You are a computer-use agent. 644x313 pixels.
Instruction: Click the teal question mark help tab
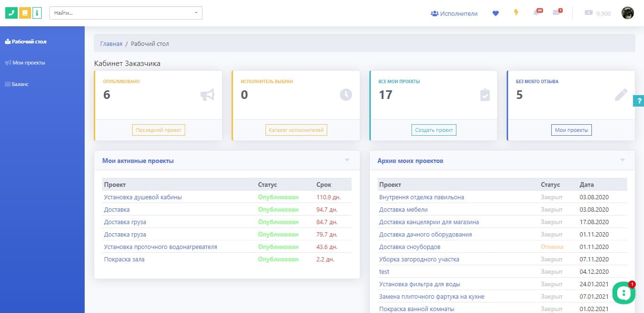pyautogui.click(x=638, y=101)
